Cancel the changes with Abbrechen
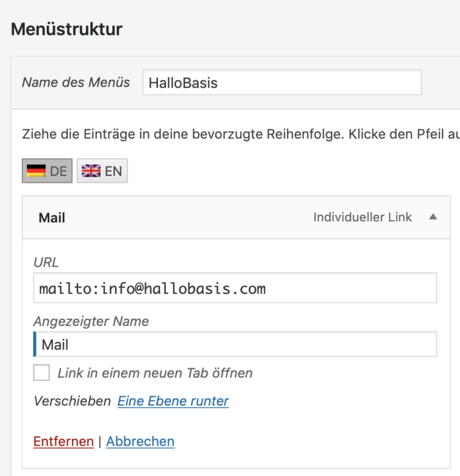Image resolution: width=460 pixels, height=476 pixels. point(140,442)
